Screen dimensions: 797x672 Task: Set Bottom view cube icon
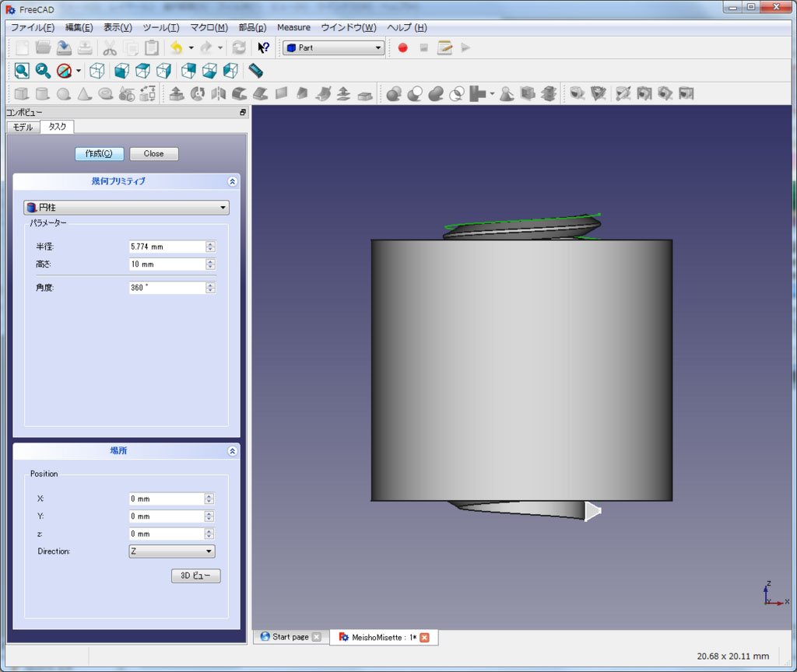[209, 71]
